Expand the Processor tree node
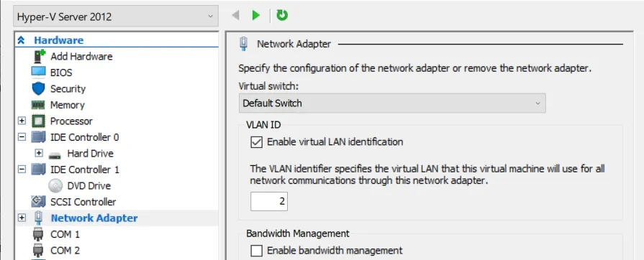Viewport: 644px width, 260px height. coord(22,121)
